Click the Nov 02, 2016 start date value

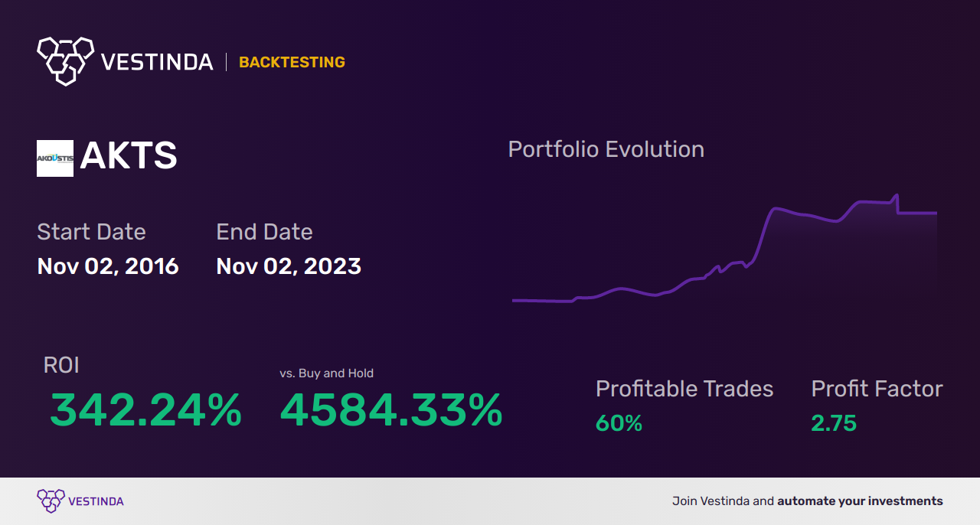108,266
